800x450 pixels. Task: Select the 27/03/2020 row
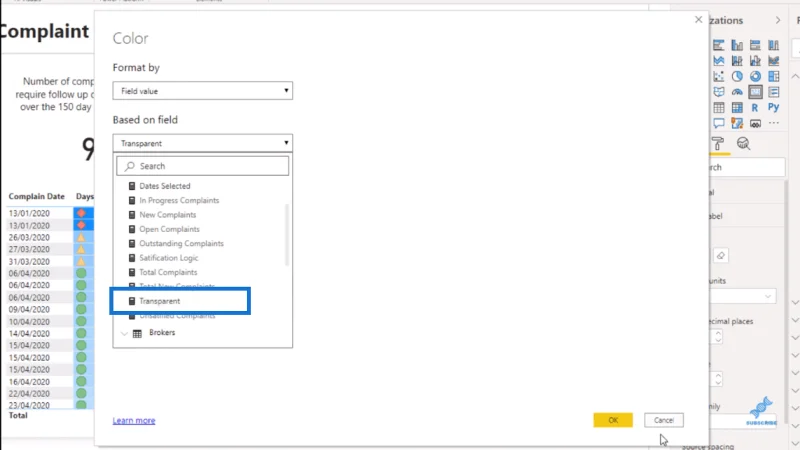(29, 249)
